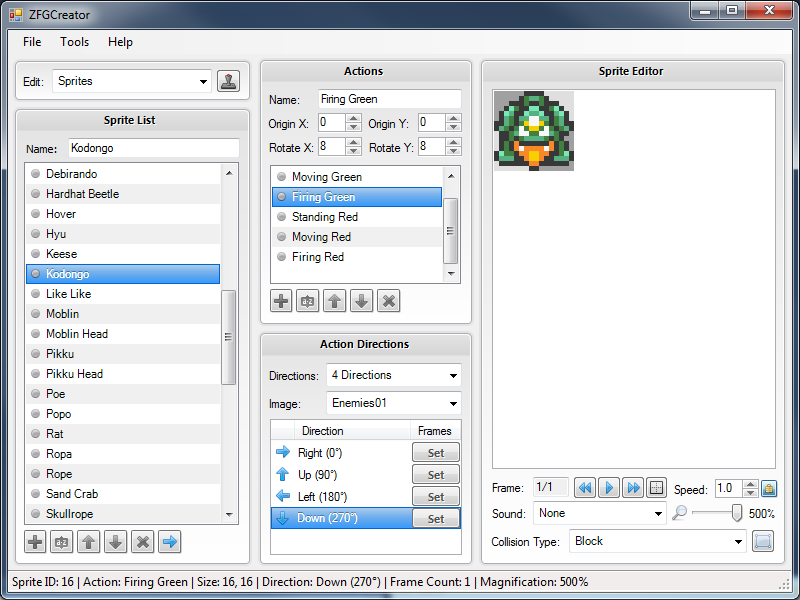Decrease the Rotate X value

[353, 151]
